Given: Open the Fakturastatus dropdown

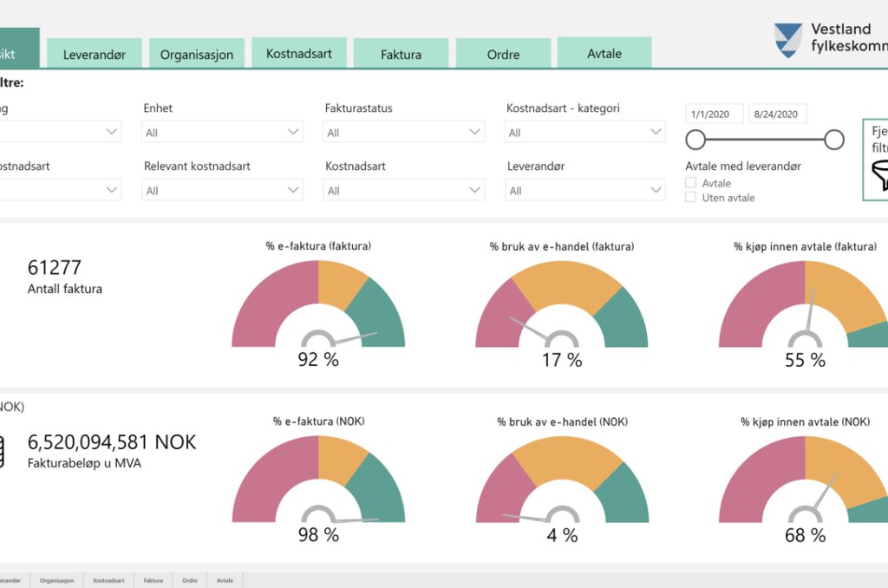Looking at the screenshot, I should [404, 132].
